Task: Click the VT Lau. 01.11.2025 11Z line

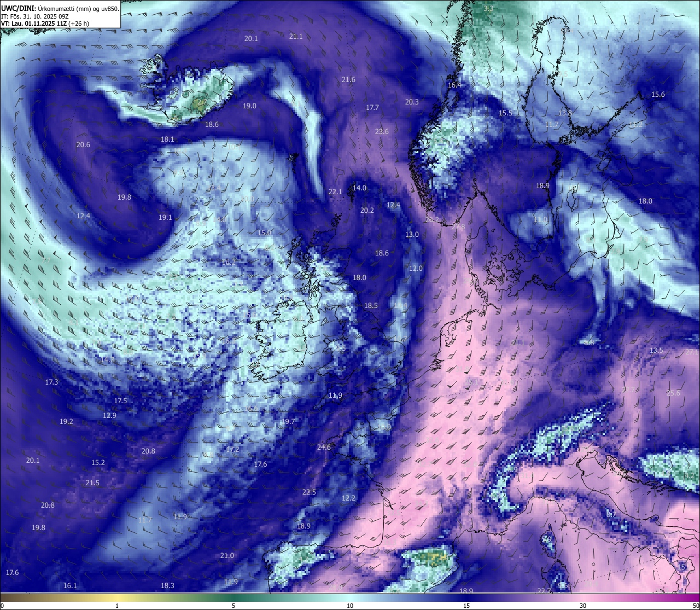Action: [45, 24]
